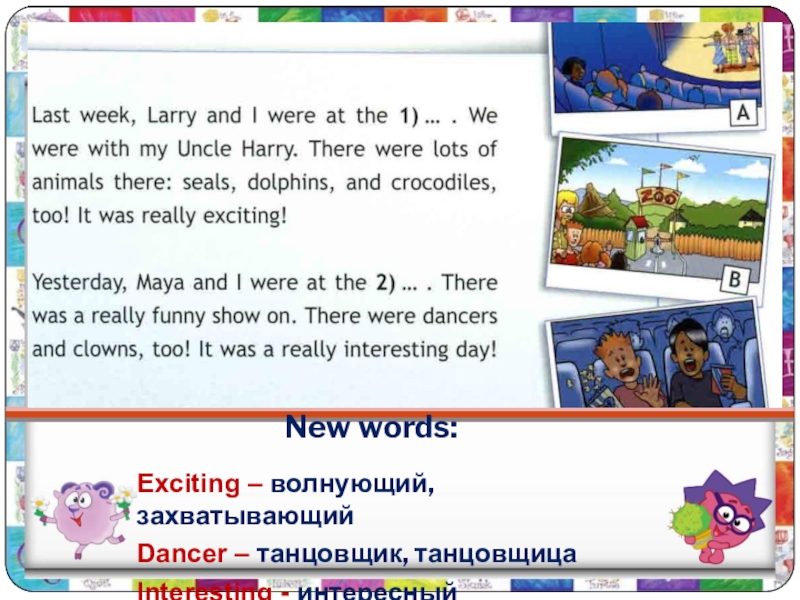Click the name 'Uncle Harry' in the text
This screenshot has height=600, width=800.
coord(237,149)
